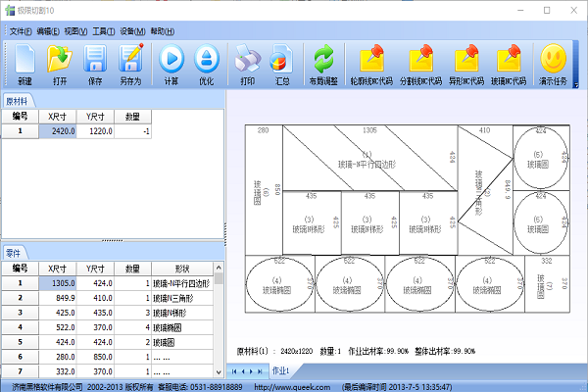Click the 玻璃矩形 piece labeled 332 in layout

[547, 284]
